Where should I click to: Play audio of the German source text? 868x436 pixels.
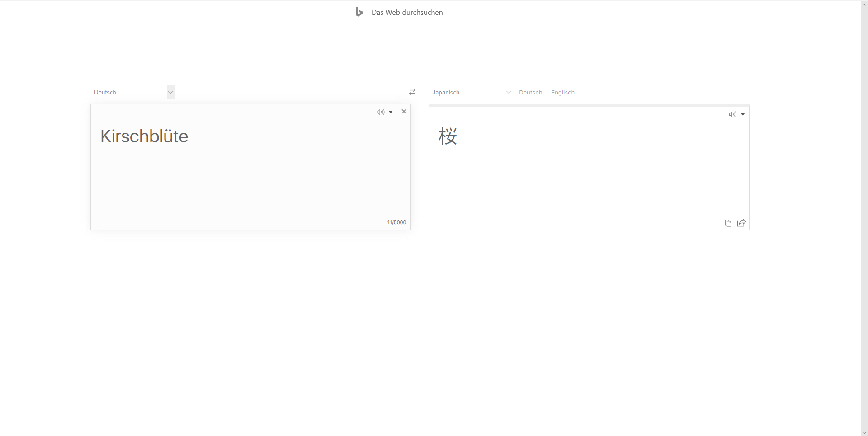380,112
